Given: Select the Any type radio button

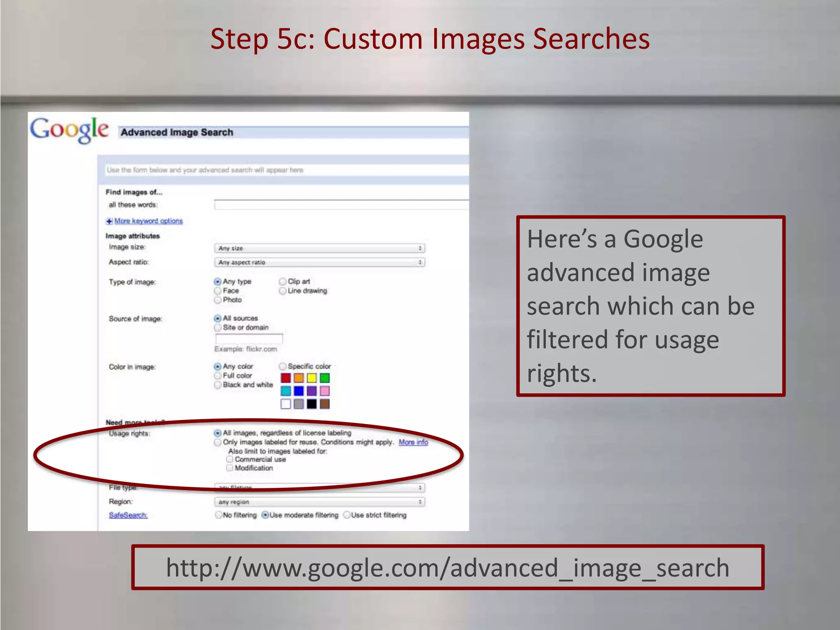Looking at the screenshot, I should point(218,282).
